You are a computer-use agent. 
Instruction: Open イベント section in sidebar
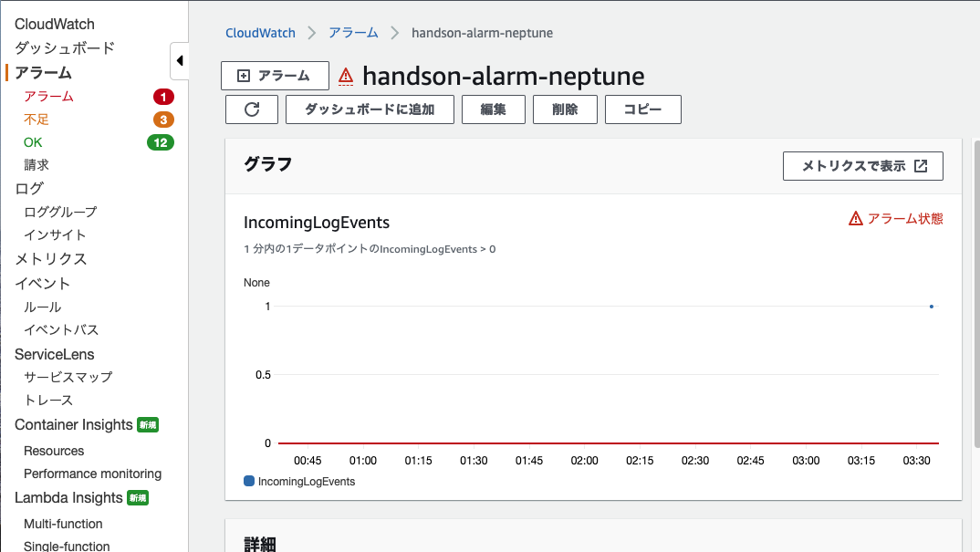click(x=42, y=283)
